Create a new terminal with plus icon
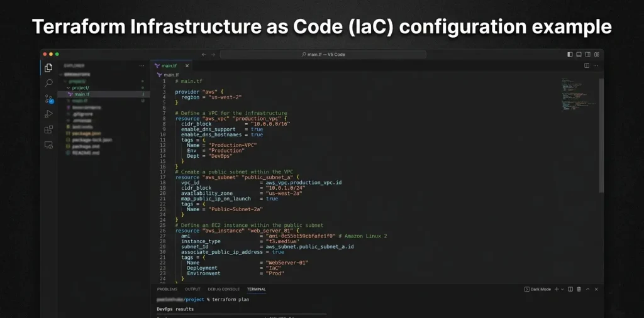This screenshot has height=318, width=644. pos(557,289)
